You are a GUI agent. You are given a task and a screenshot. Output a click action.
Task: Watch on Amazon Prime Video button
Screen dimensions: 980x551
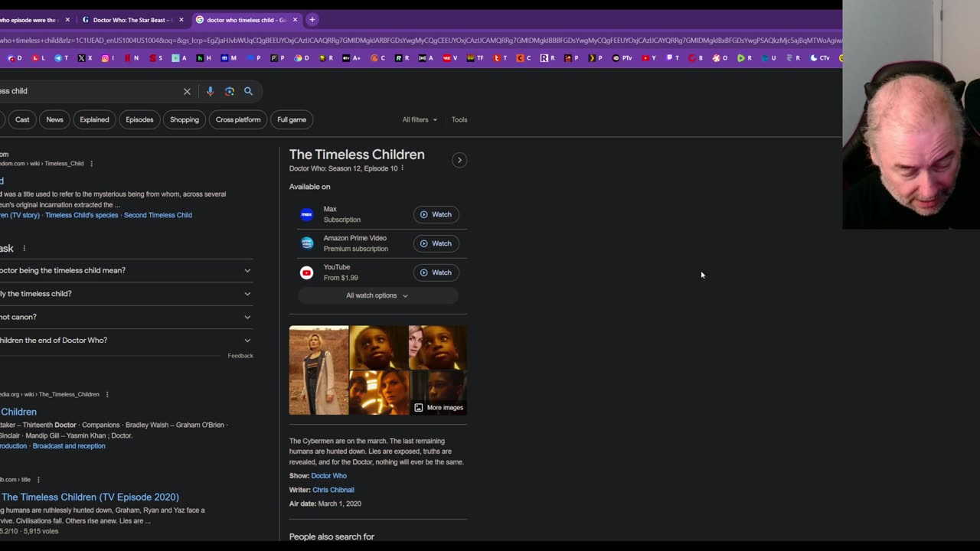tap(436, 243)
